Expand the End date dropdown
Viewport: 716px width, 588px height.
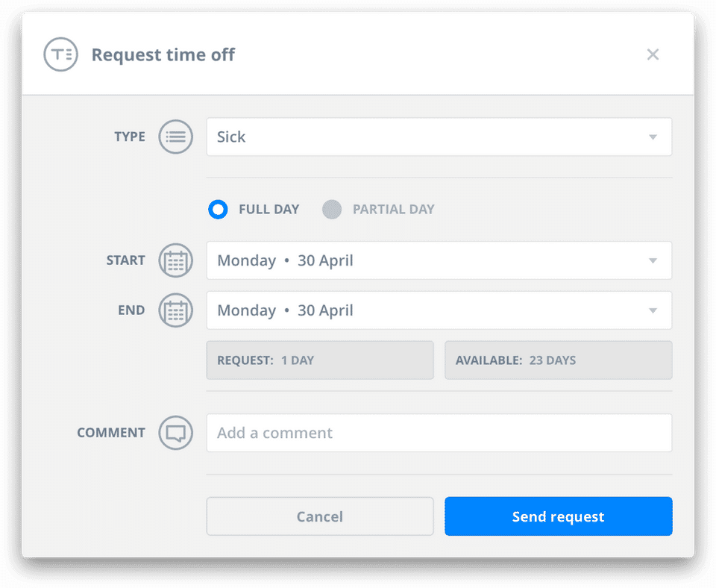click(439, 310)
